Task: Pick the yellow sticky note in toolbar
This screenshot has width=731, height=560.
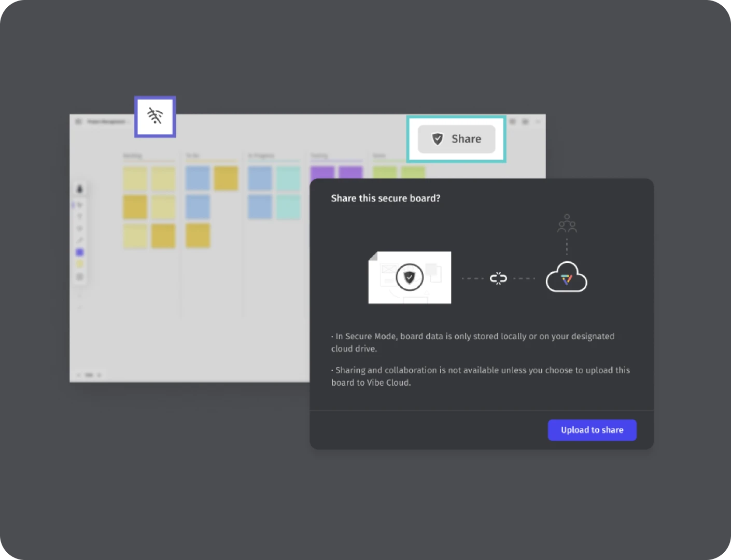Action: (x=80, y=264)
